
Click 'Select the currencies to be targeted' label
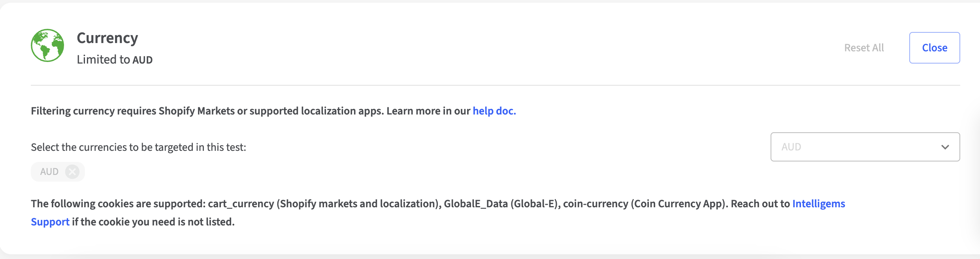(138, 147)
